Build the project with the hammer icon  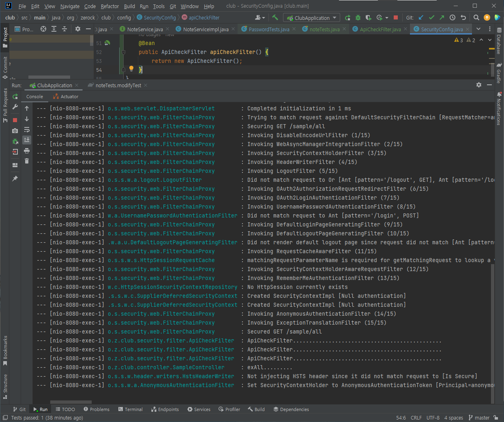click(x=275, y=17)
